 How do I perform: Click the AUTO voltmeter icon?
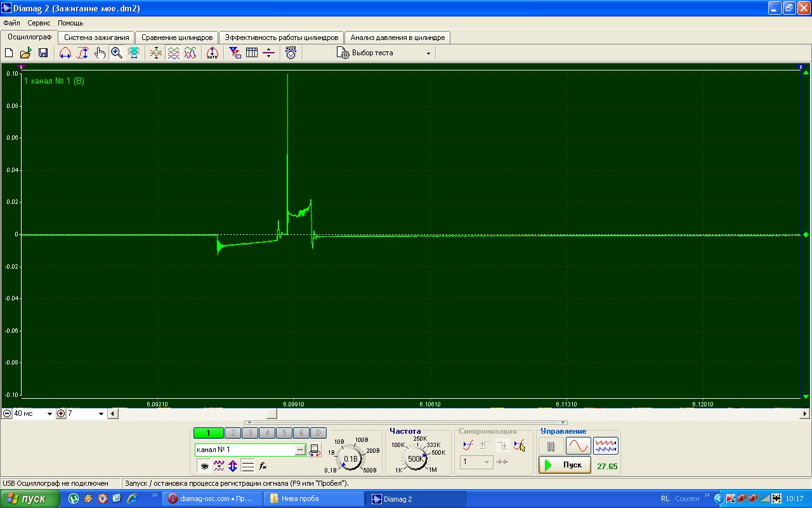tap(291, 53)
